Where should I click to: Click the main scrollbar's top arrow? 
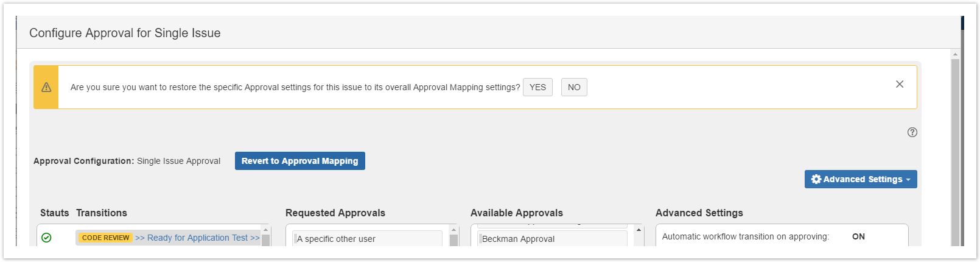point(955,54)
